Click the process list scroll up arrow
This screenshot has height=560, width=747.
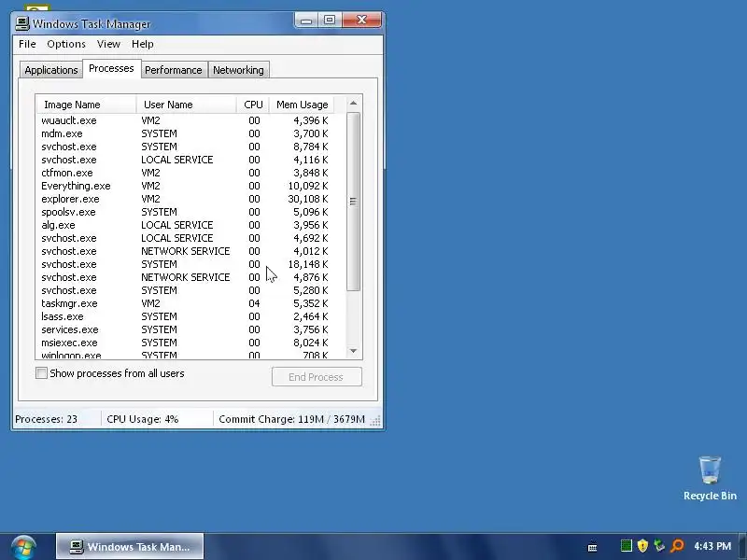pyautogui.click(x=353, y=104)
